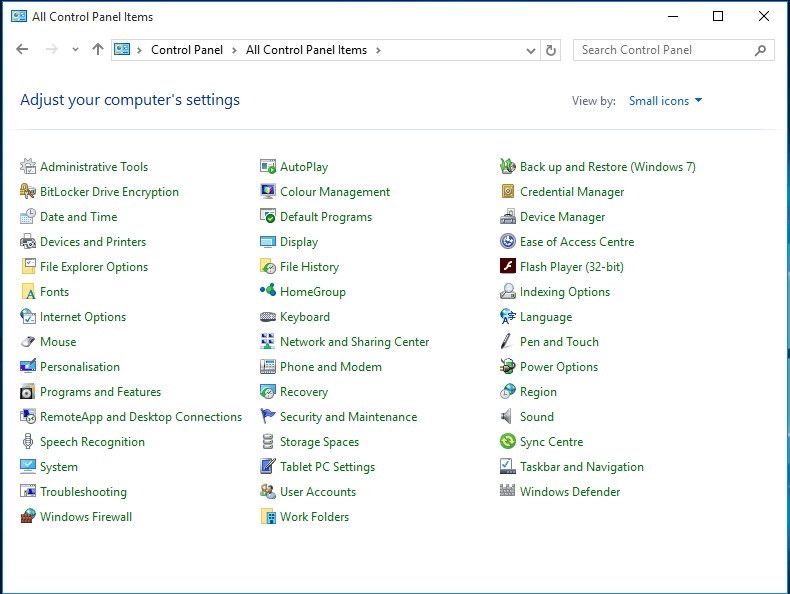Viewport: 790px width, 594px height.
Task: Click the search magnifier icon
Action: point(760,50)
